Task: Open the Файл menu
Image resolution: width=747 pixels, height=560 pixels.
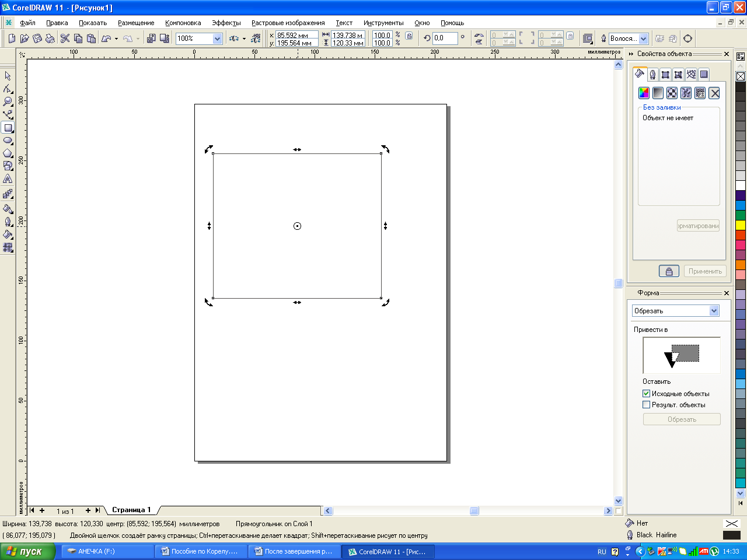Action: click(27, 23)
